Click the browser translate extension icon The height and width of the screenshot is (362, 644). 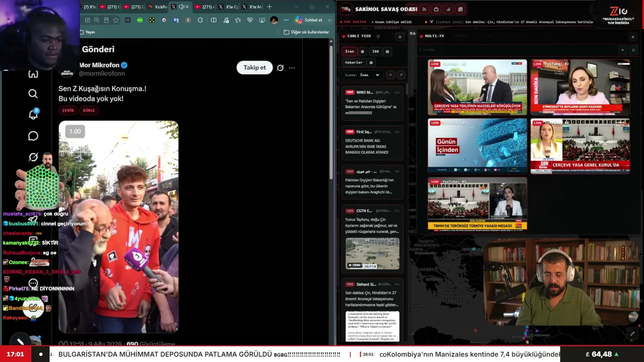(176, 20)
